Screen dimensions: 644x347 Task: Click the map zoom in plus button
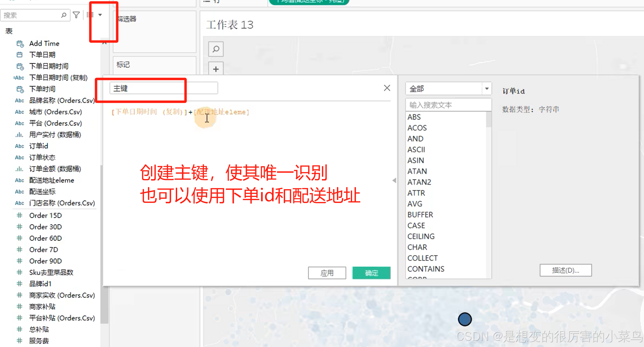pyautogui.click(x=216, y=69)
